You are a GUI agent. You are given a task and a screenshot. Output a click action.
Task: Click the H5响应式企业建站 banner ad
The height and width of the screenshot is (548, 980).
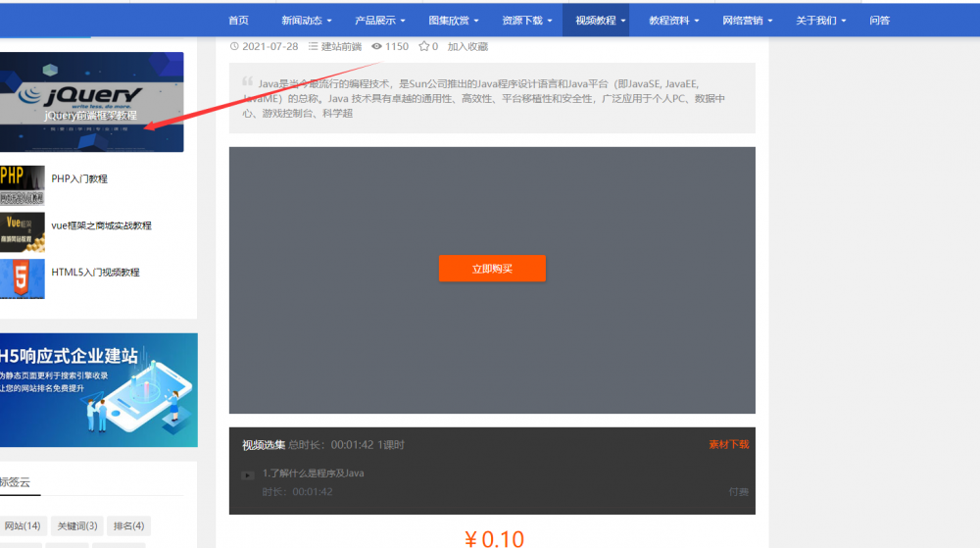(x=99, y=390)
